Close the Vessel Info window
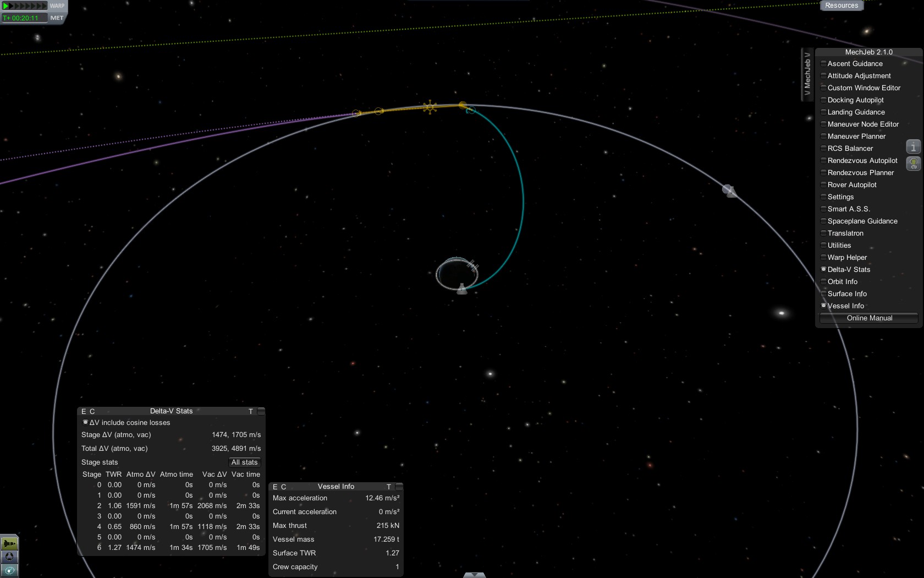 click(399, 486)
